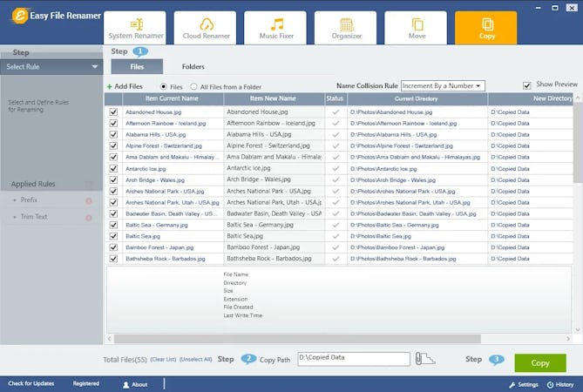
Task: Click the Copy Path input field
Action: 354,359
